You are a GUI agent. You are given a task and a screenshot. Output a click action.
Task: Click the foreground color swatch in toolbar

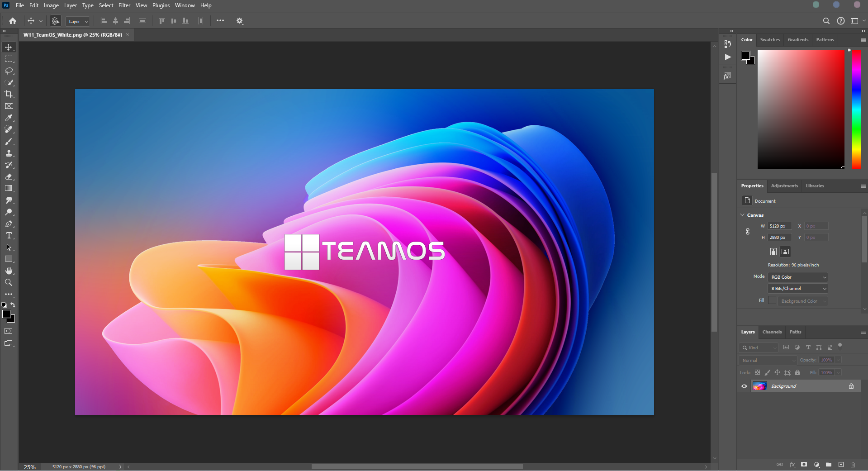pyautogui.click(x=6, y=314)
